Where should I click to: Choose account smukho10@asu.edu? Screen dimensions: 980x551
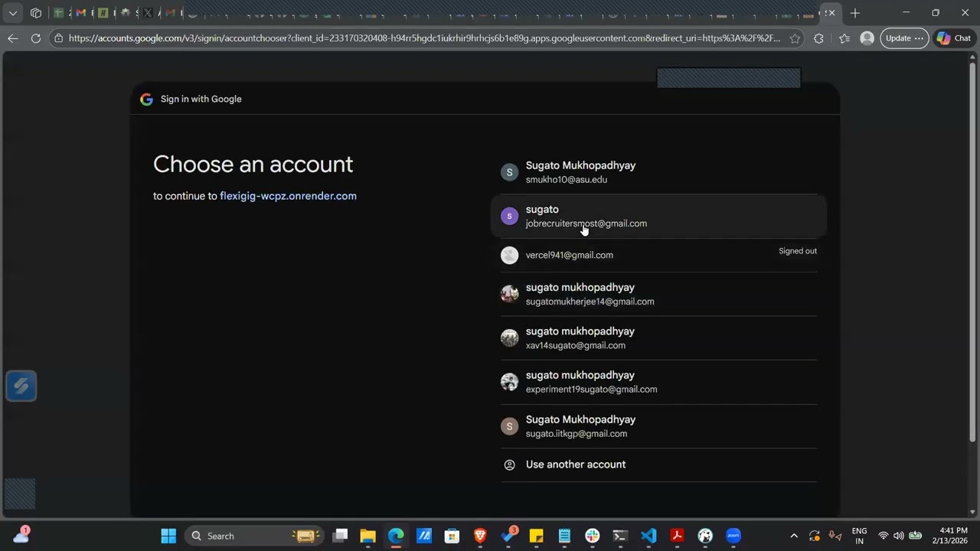(x=658, y=172)
